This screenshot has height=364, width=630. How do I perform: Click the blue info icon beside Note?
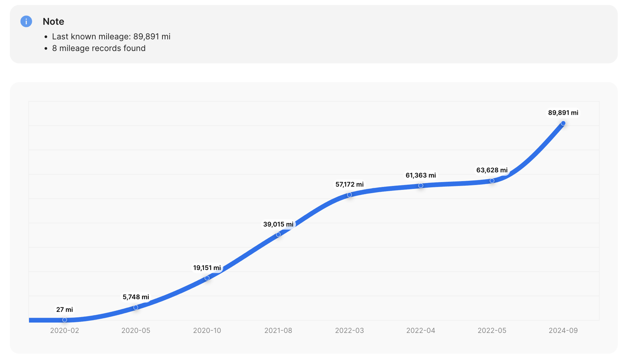tap(26, 21)
